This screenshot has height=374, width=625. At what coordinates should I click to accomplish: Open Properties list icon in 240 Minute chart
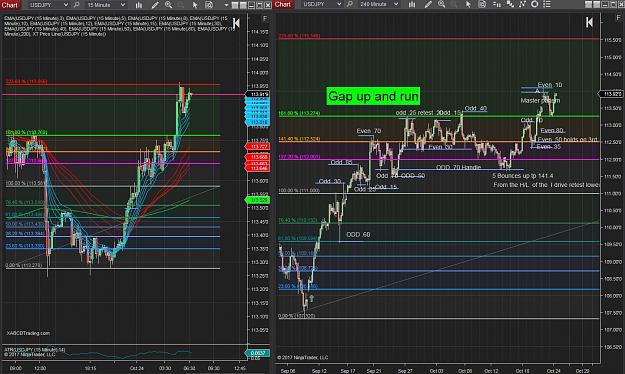tap(547, 4)
